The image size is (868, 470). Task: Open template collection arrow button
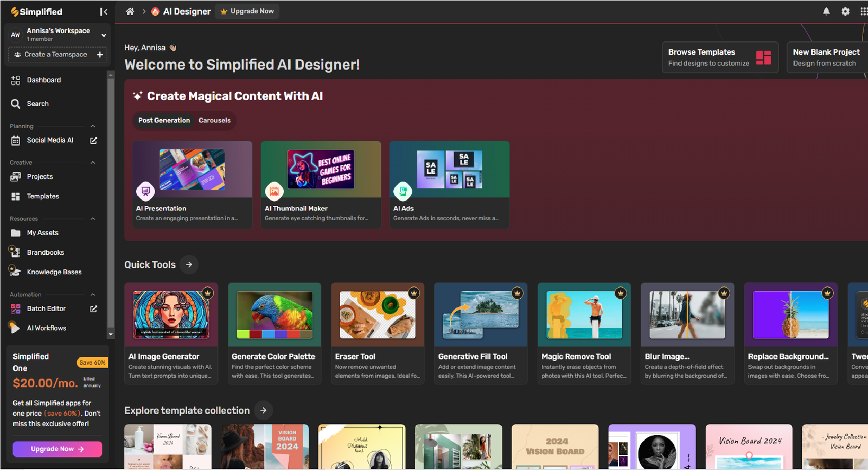point(263,410)
